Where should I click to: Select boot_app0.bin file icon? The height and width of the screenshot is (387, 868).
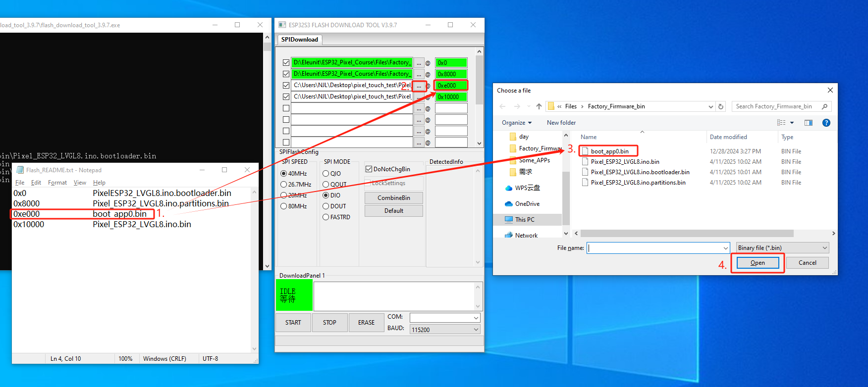pyautogui.click(x=585, y=151)
